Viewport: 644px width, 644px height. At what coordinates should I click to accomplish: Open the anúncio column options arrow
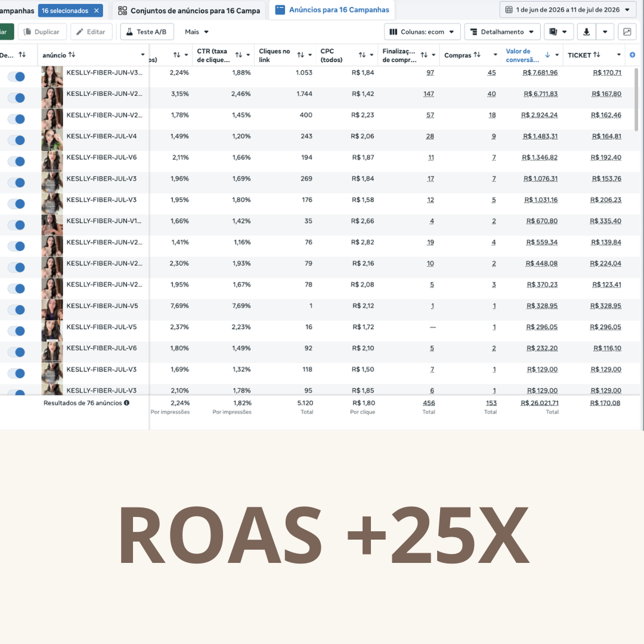[143, 55]
